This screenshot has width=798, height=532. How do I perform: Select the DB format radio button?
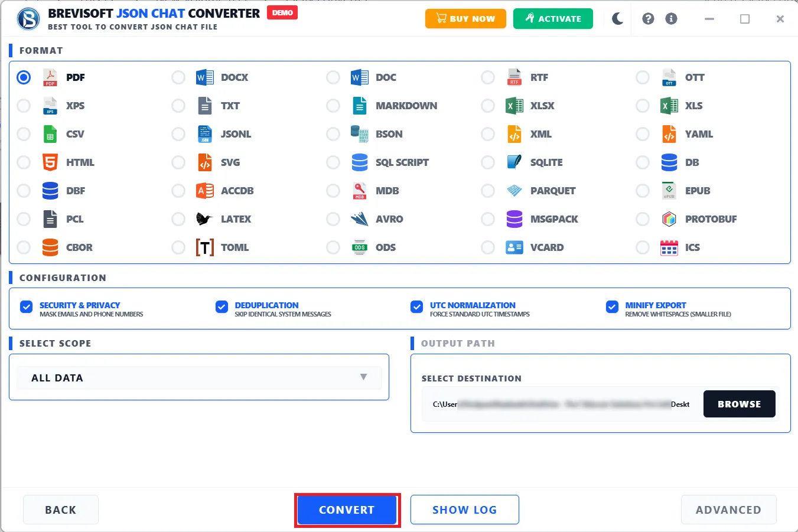click(x=643, y=162)
